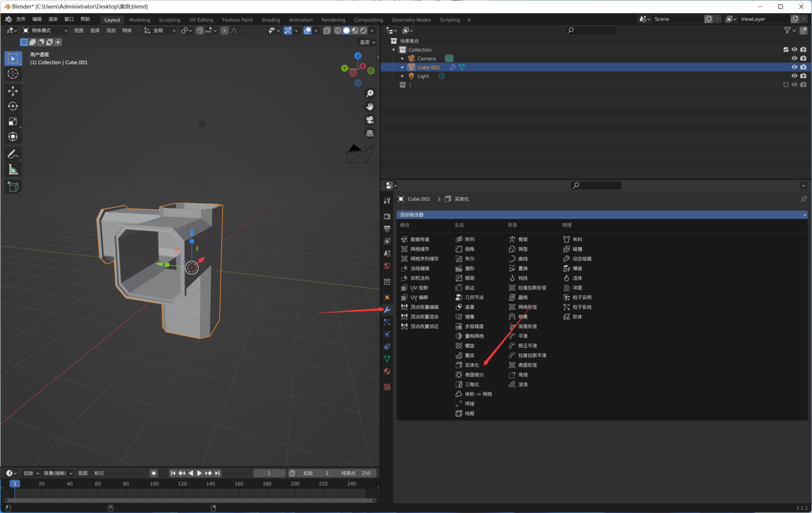Image resolution: width=812 pixels, height=513 pixels.
Task: Toggle proportional editing in header
Action: (x=225, y=30)
